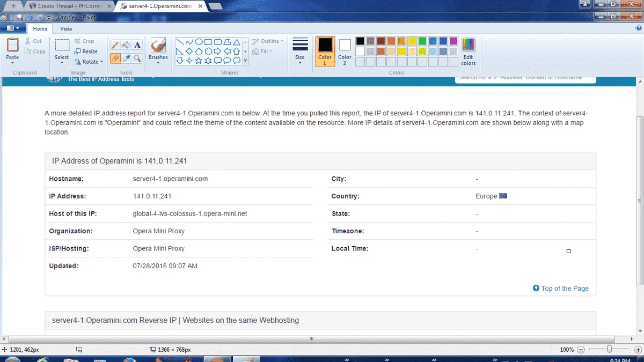Click the Paste clipboard icon
The width and height of the screenshot is (644, 362).
(x=12, y=45)
